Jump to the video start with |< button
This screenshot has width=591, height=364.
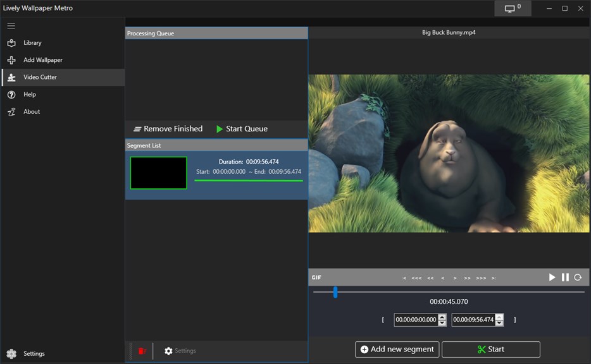pyautogui.click(x=404, y=278)
